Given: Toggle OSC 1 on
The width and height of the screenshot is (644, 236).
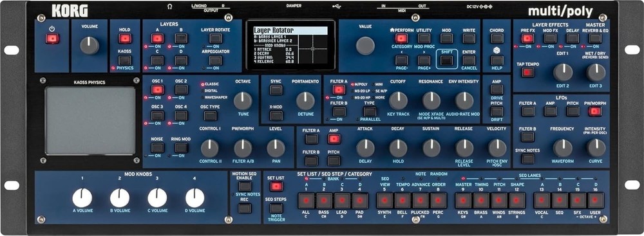Looking at the screenshot, I should 157,90.
